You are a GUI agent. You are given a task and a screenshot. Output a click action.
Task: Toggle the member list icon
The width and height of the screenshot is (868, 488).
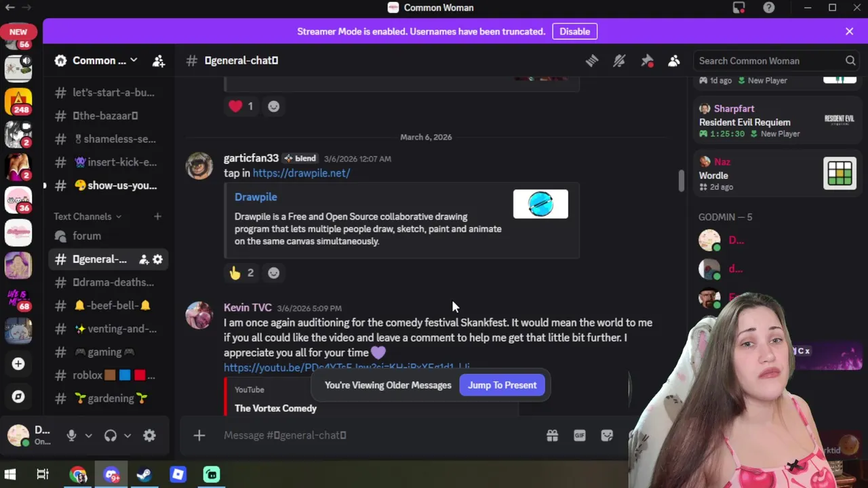(x=674, y=61)
